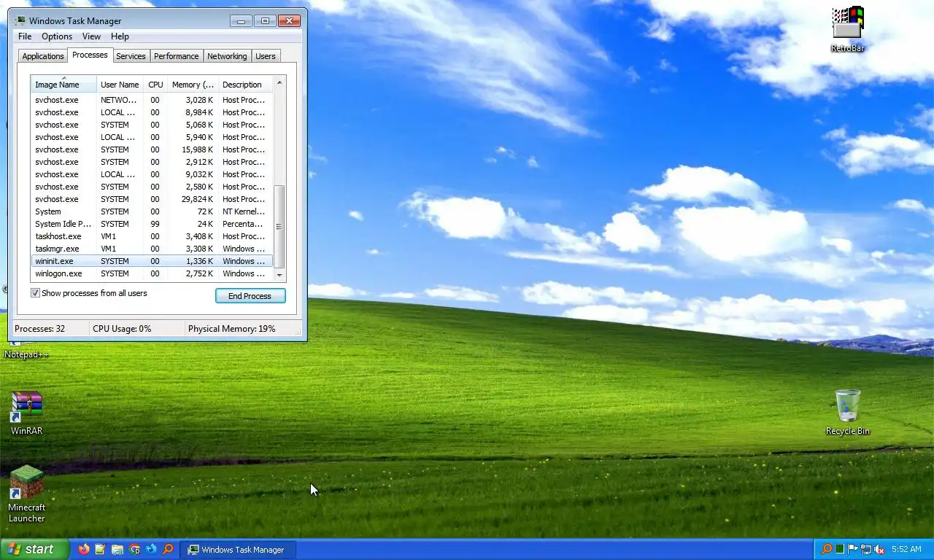Select the Windows Task Manager taskbar button
Screen dimensions: 934x560
[x=237, y=549]
